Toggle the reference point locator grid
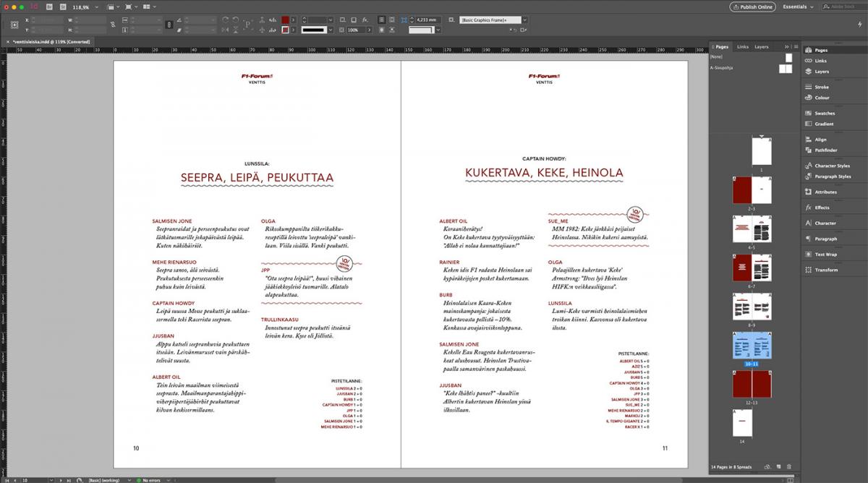 pos(14,25)
